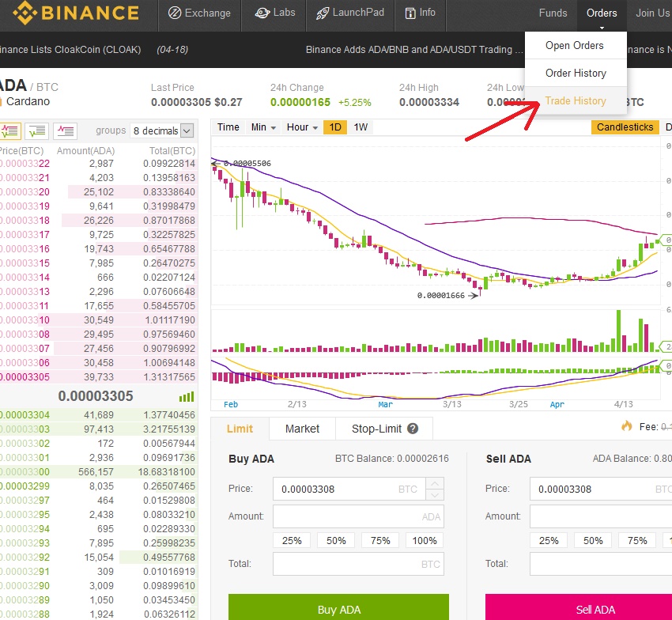Expand the Hour interval dropdown

coord(302,127)
